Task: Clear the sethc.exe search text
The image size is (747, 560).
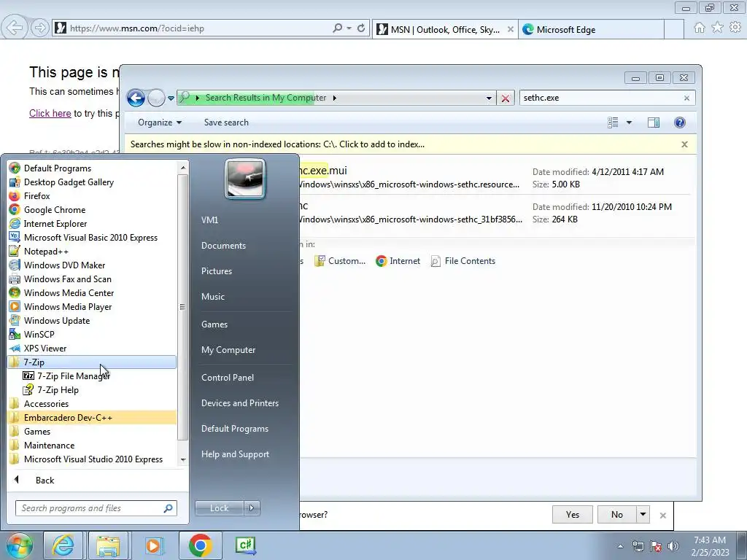Action: tap(686, 98)
